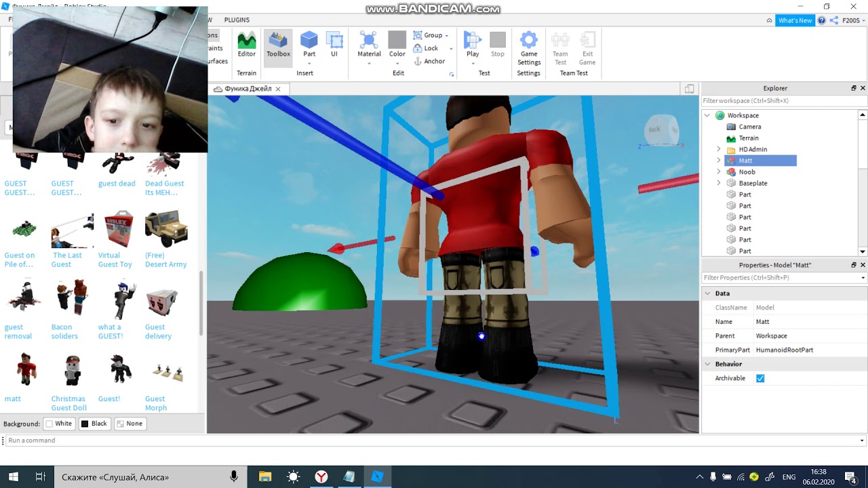Open File Explorer from the taskbar

(265, 477)
